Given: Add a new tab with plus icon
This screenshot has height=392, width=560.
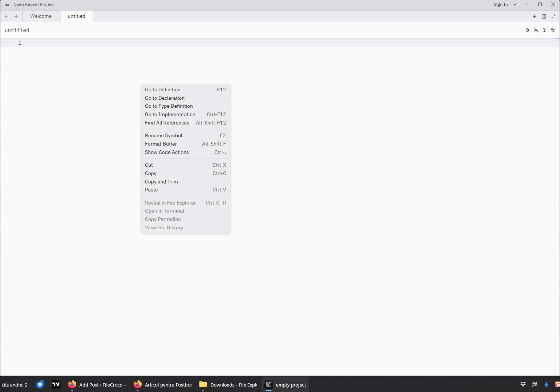Looking at the screenshot, I should point(535,16).
